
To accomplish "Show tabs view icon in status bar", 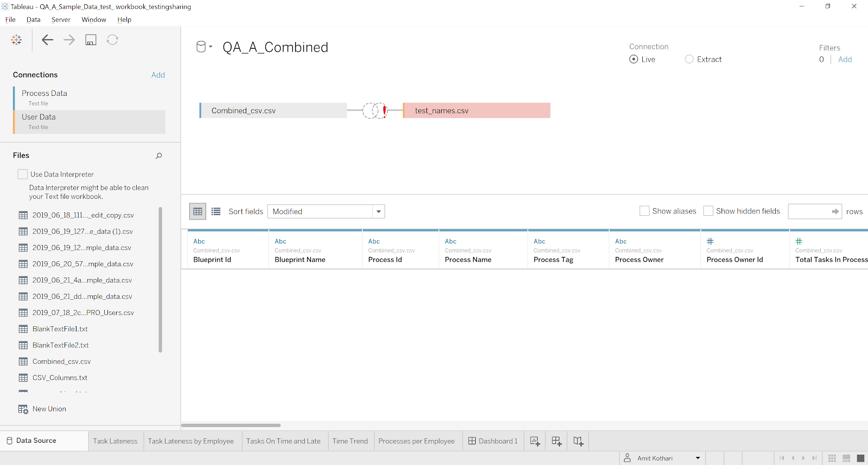I will click(x=860, y=458).
